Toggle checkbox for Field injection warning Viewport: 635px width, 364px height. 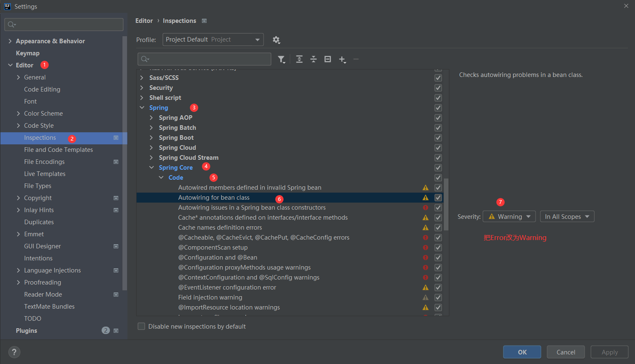[x=438, y=297]
